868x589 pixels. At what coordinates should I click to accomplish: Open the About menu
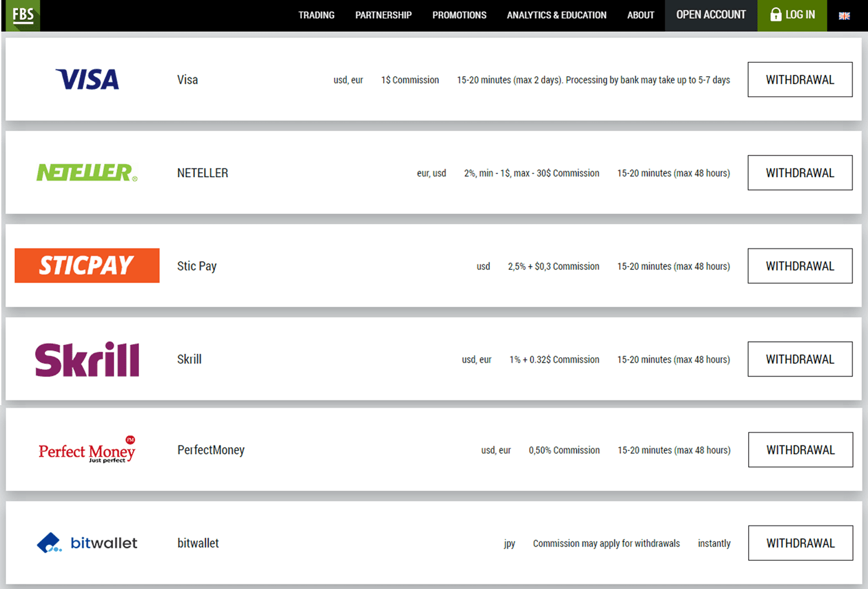pos(641,15)
